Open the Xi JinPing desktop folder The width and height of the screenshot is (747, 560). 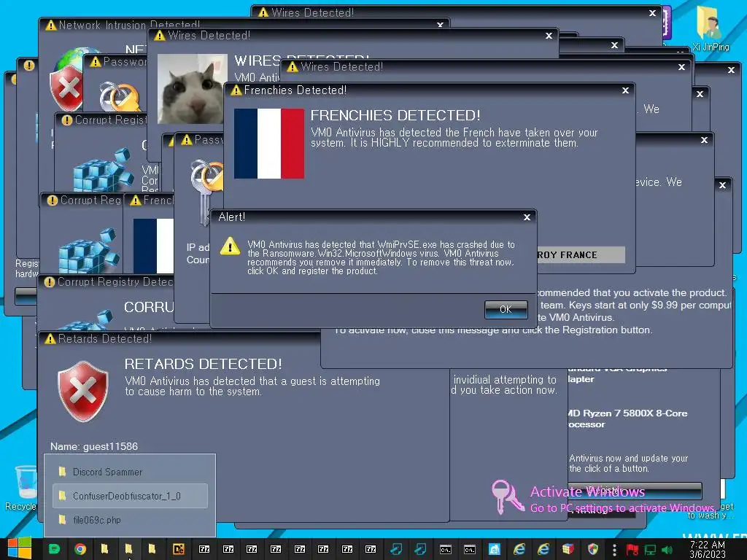coord(710,28)
